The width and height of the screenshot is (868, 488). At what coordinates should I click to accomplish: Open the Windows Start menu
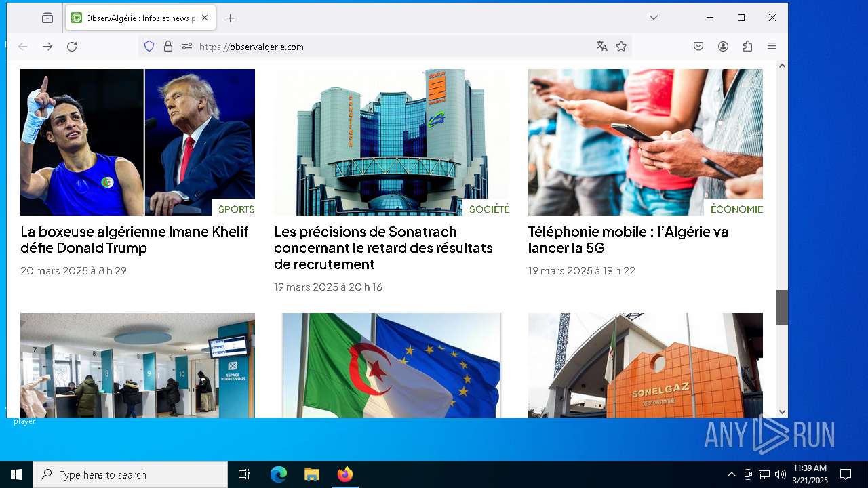16,474
